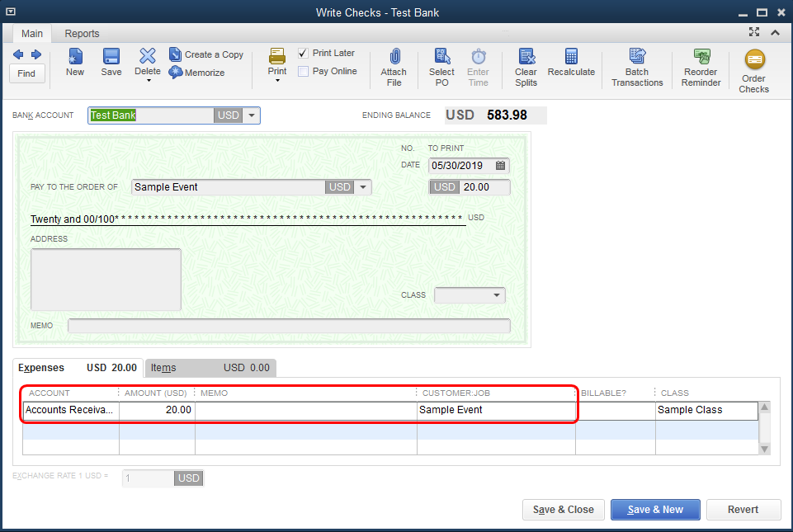793x532 pixels.
Task: Click the Sample Event Customer:Job cell
Action: pos(496,410)
